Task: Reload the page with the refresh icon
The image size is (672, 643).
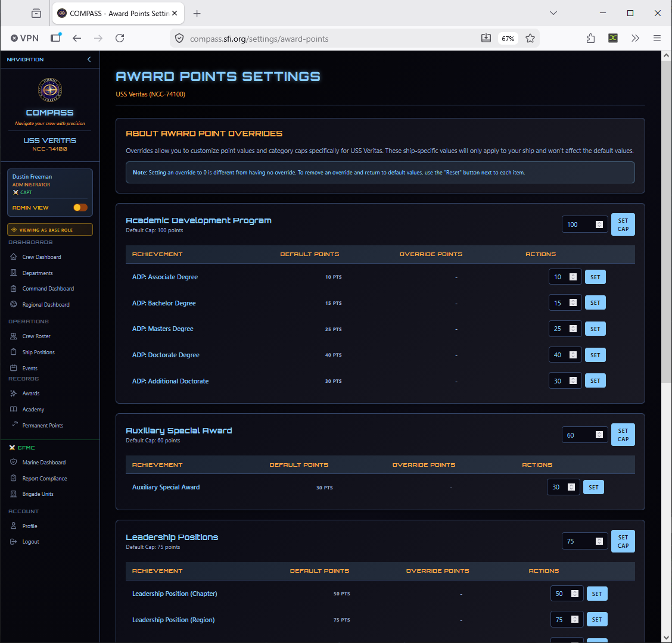Action: click(120, 38)
